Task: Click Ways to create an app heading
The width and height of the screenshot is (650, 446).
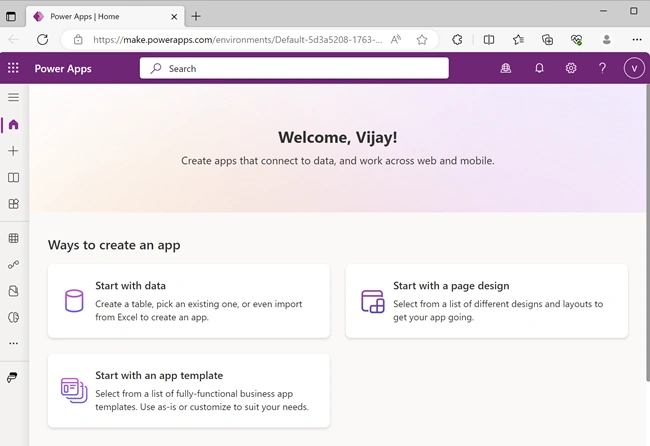Action: (x=114, y=245)
